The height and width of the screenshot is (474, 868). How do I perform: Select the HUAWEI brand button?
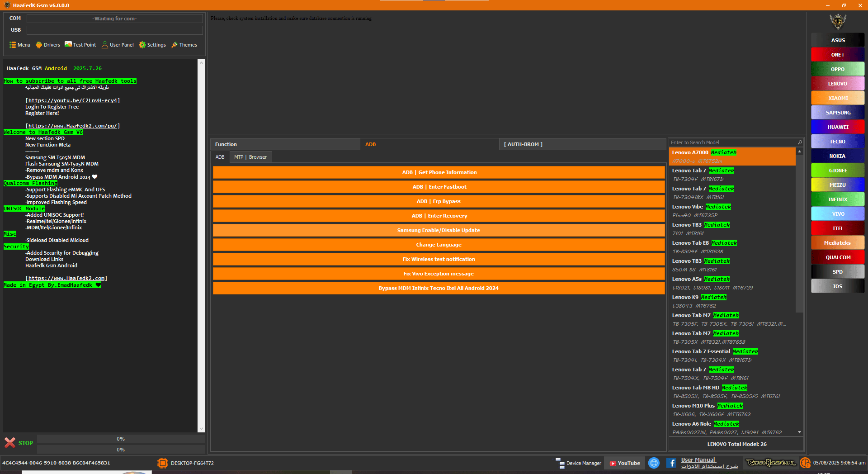(838, 127)
